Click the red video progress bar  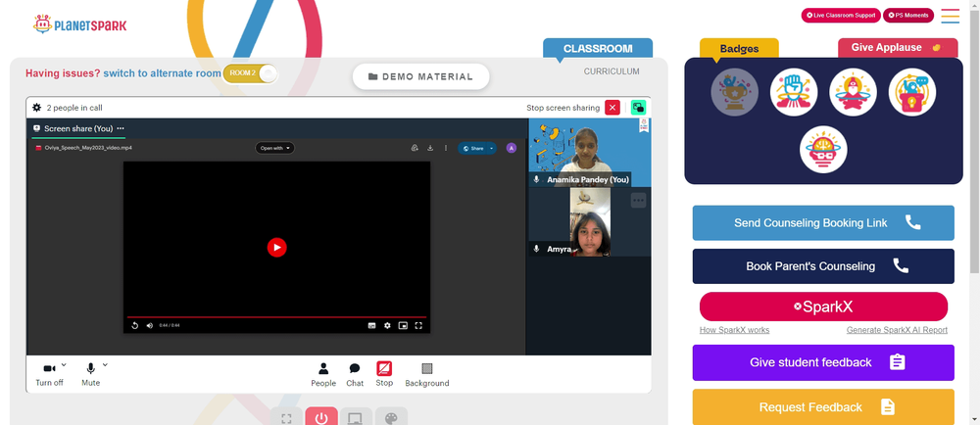click(x=277, y=317)
